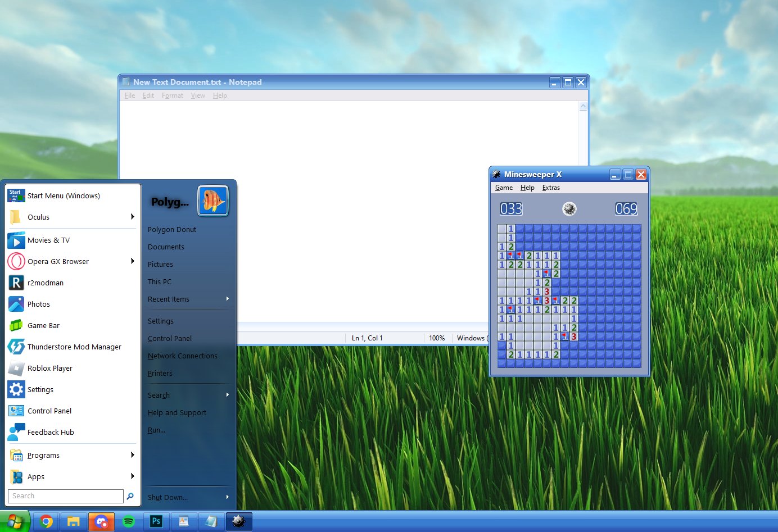
Task: Open the Game menu in Minesweeper X
Action: tap(504, 188)
